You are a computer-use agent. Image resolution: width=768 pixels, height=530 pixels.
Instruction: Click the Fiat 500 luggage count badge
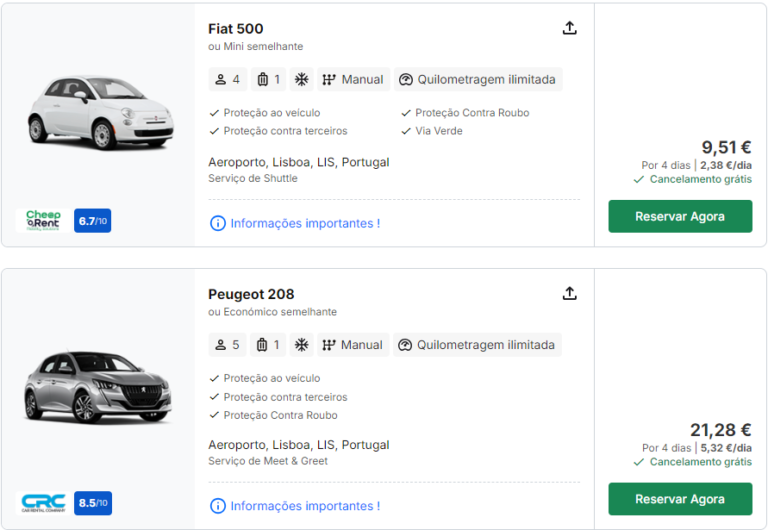pos(268,79)
